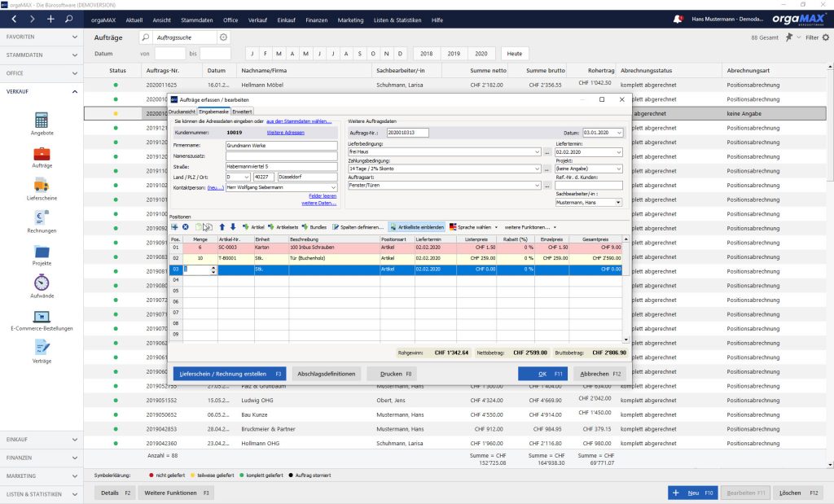The width and height of the screenshot is (834, 504).
Task: Click the plus icon in top bar
Action: 50,20
